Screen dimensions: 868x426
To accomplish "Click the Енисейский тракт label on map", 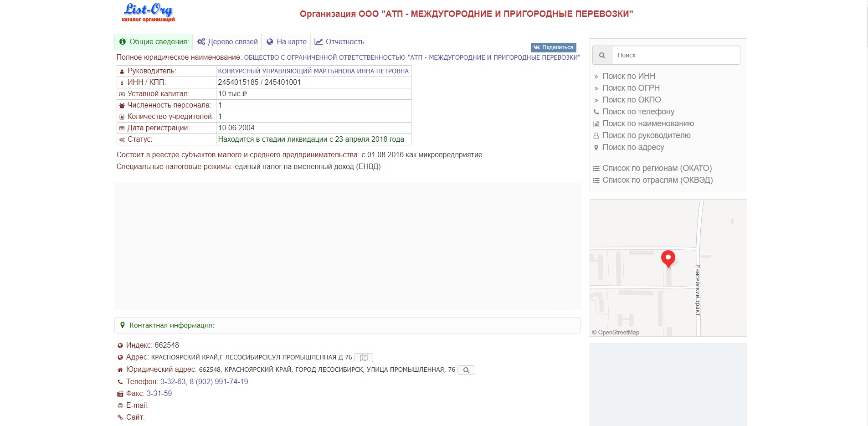I will (x=697, y=290).
